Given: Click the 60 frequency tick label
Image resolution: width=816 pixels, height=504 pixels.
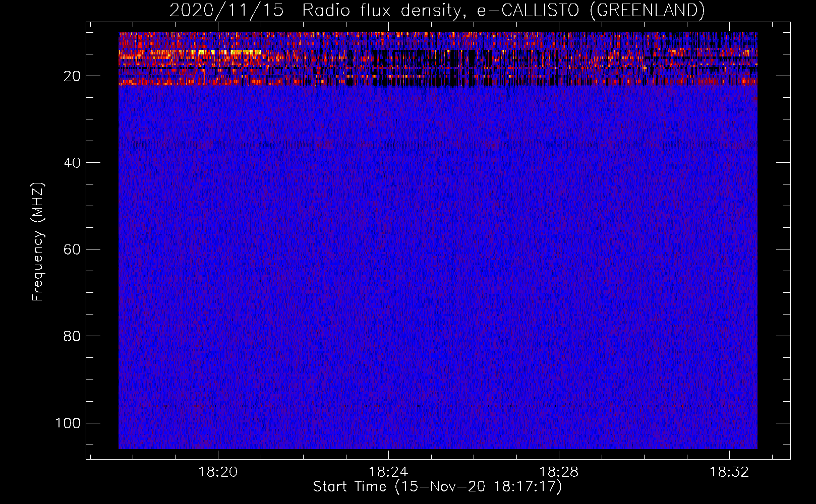Looking at the screenshot, I should pos(73,249).
